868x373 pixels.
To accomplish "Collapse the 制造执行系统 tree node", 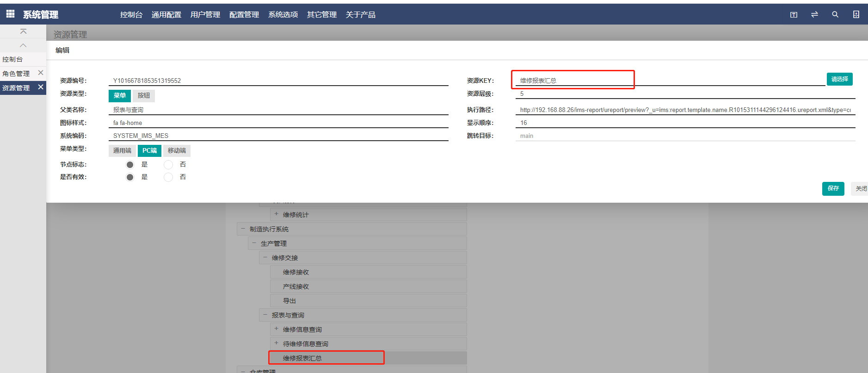I will [243, 228].
